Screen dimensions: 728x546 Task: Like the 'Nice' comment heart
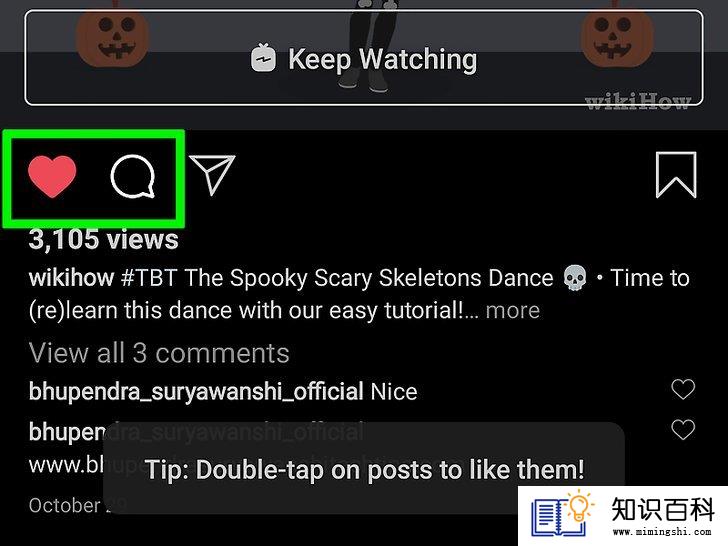(x=683, y=389)
